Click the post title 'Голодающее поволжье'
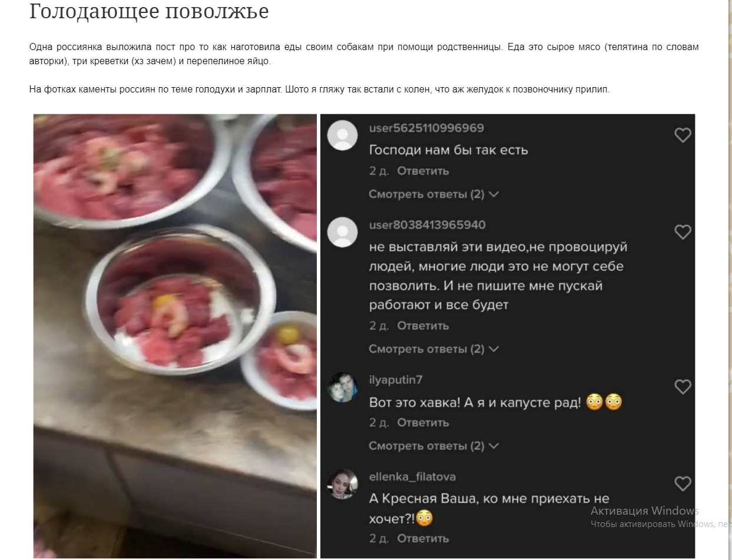This screenshot has height=560, width=732. 149,11
